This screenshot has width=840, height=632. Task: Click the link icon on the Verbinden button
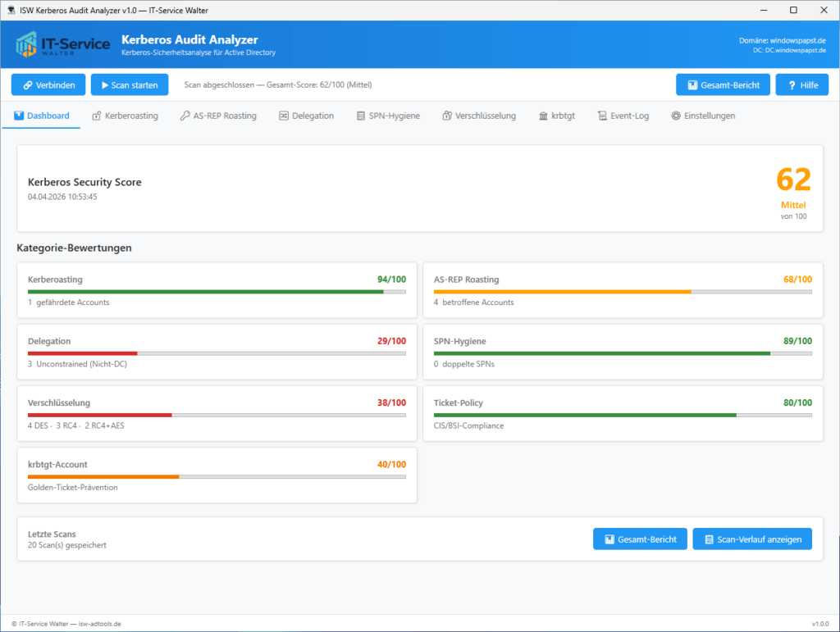[x=26, y=84]
